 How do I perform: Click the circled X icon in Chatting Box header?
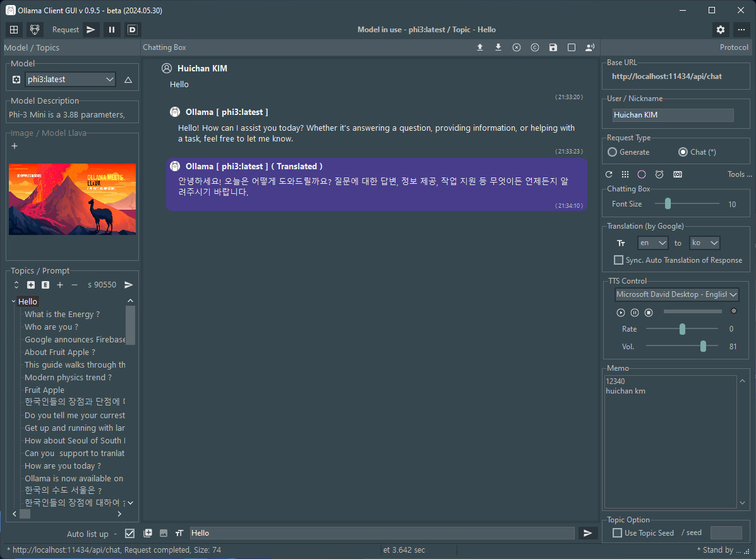click(517, 47)
